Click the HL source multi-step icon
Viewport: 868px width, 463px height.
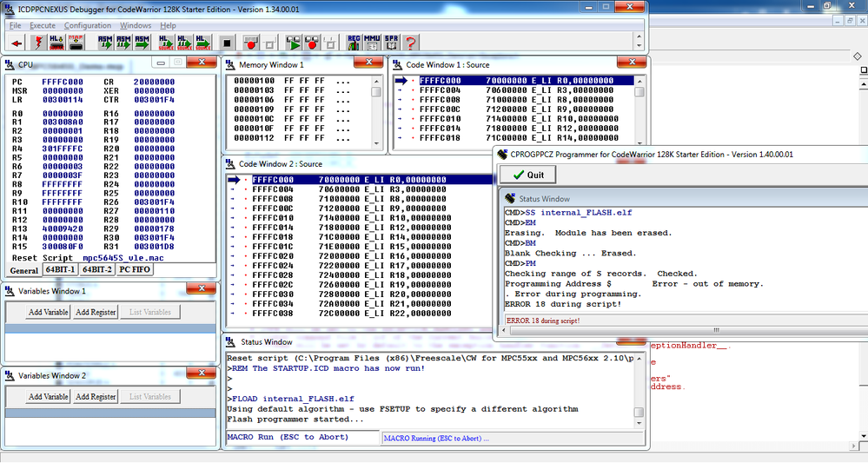(184, 43)
